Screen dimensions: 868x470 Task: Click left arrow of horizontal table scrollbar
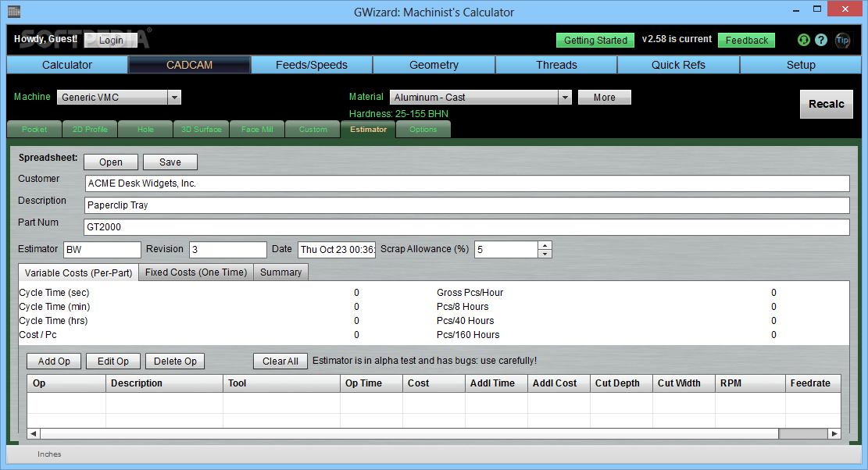point(34,433)
